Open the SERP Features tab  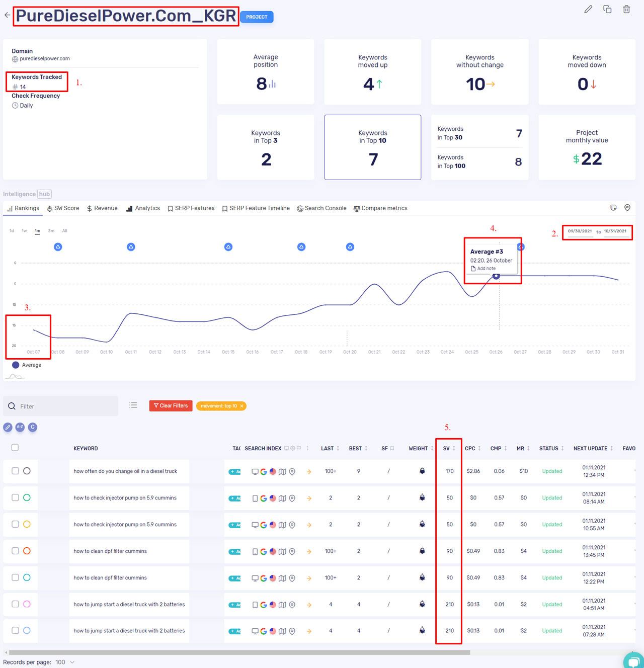[x=191, y=208]
